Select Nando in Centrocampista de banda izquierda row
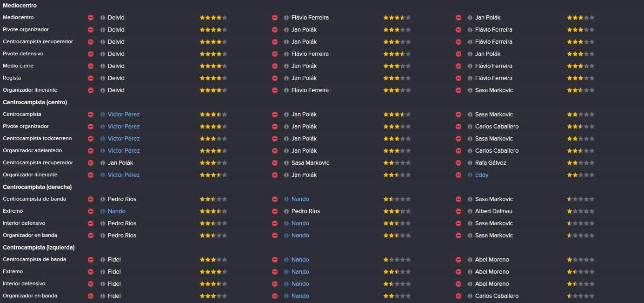 click(x=300, y=260)
